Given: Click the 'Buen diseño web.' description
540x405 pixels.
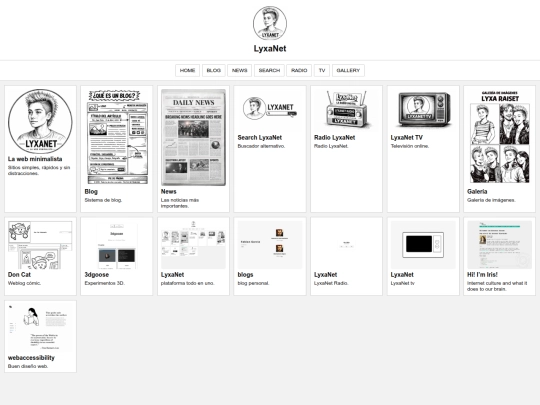Looking at the screenshot, I should pyautogui.click(x=28, y=366).
